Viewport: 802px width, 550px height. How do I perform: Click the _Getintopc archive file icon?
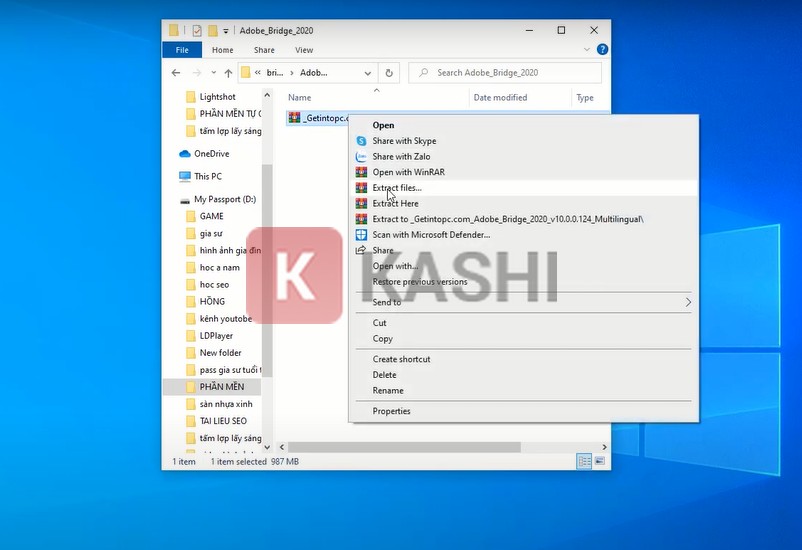tap(294, 118)
